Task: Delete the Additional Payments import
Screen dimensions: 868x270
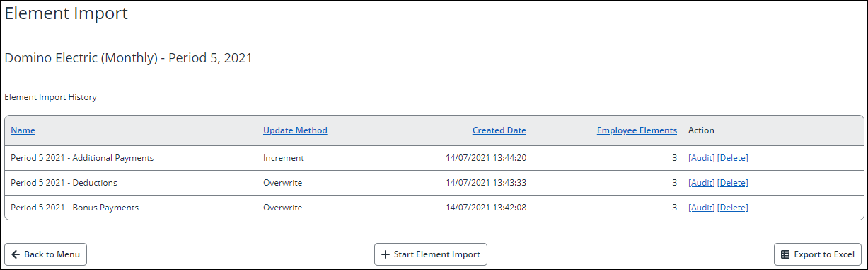Action: pyautogui.click(x=733, y=158)
